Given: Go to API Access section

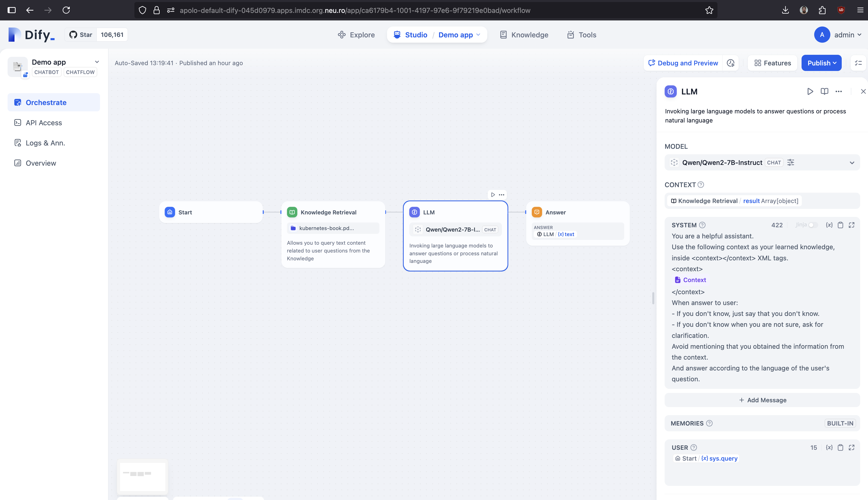Looking at the screenshot, I should click(44, 122).
